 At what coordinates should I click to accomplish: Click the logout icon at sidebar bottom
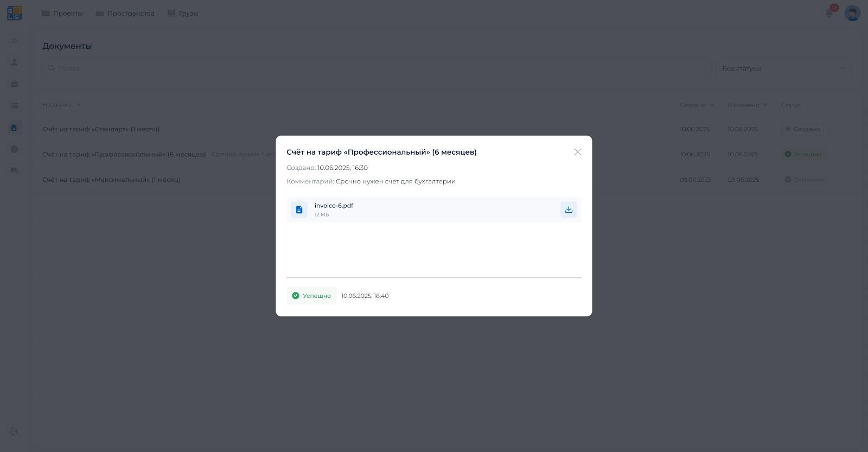point(15,431)
